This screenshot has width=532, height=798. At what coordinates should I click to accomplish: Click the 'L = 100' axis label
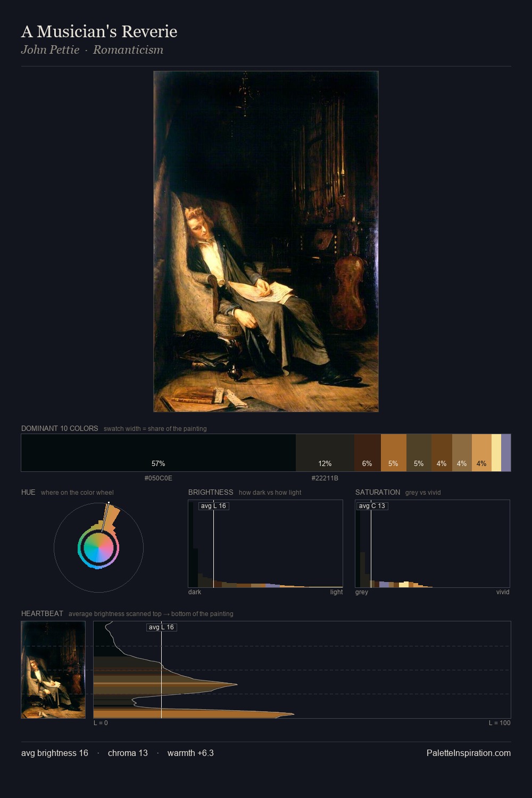pos(500,723)
